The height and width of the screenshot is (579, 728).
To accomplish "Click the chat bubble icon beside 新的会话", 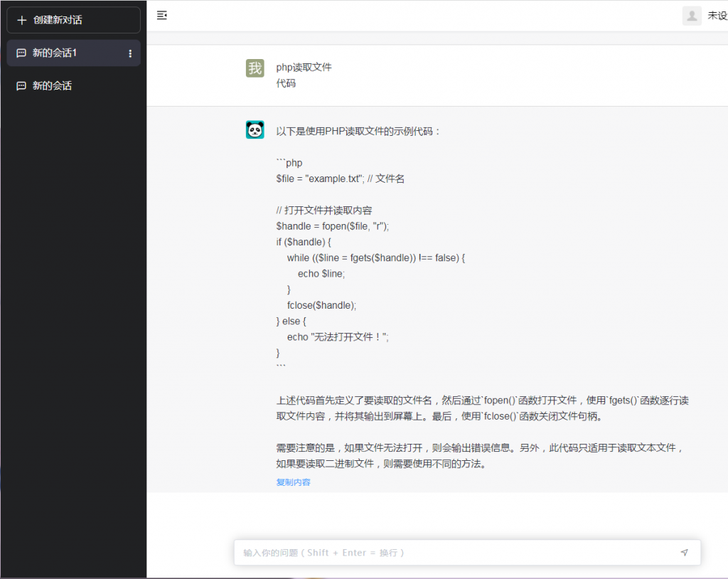I will coord(21,86).
